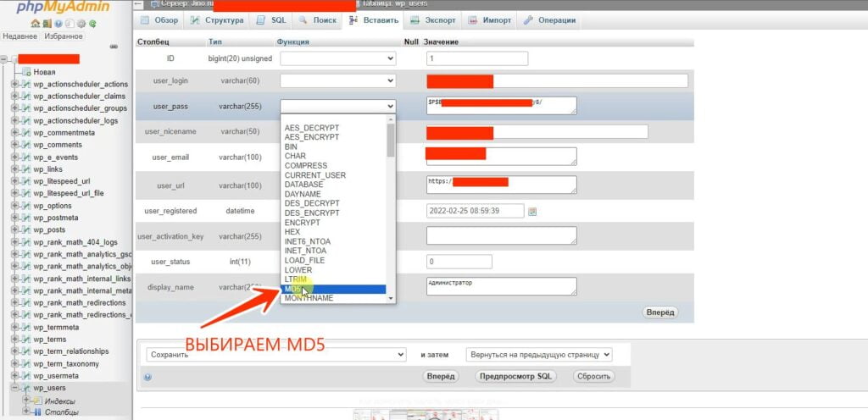The height and width of the screenshot is (420, 868).
Task: Click the green reload navigation icon
Action: click(93, 24)
